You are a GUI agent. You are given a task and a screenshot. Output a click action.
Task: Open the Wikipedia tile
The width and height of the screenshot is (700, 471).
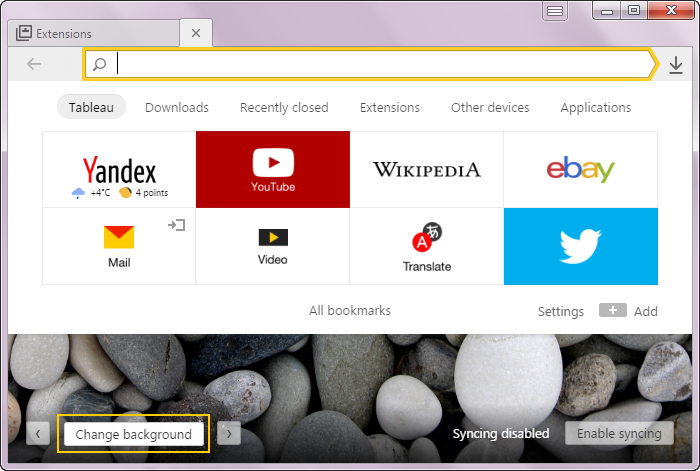[427, 170]
